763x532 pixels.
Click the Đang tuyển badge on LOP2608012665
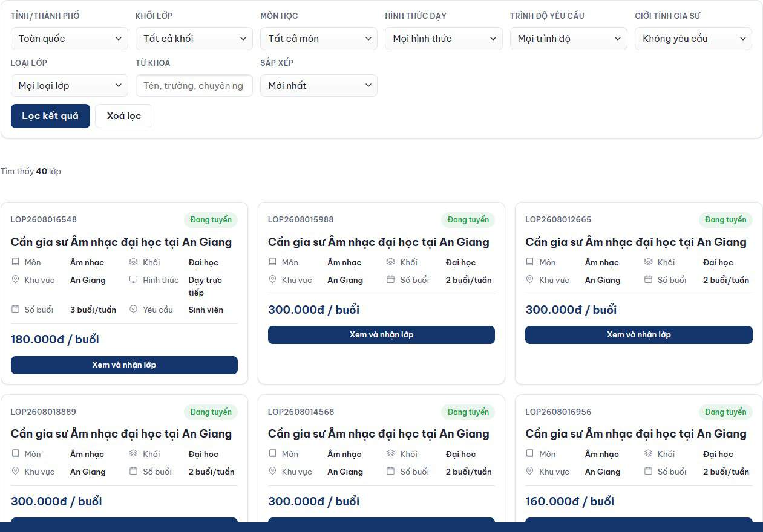(x=725, y=219)
